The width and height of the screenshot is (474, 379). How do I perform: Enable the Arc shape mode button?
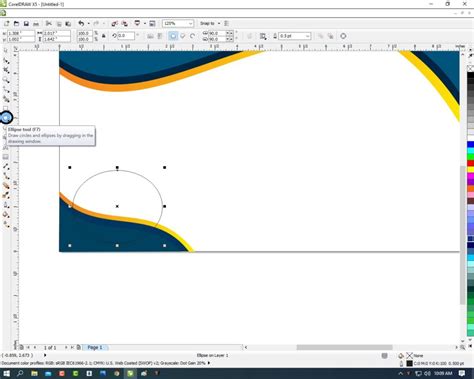pyautogui.click(x=192, y=36)
